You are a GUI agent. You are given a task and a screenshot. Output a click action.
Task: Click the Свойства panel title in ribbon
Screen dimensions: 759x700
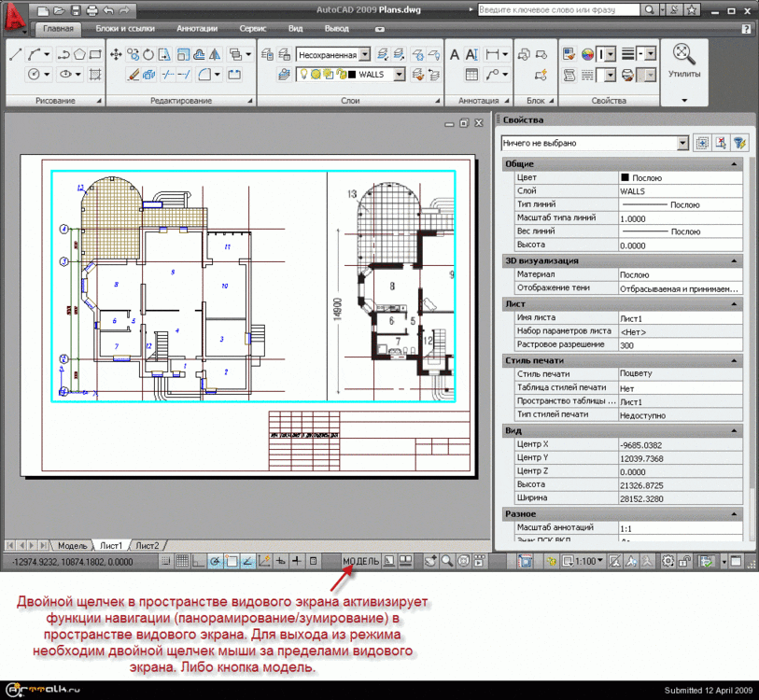point(609,101)
